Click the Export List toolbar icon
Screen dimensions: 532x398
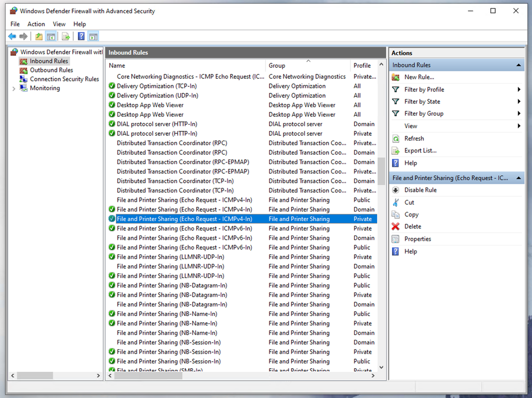(x=66, y=36)
